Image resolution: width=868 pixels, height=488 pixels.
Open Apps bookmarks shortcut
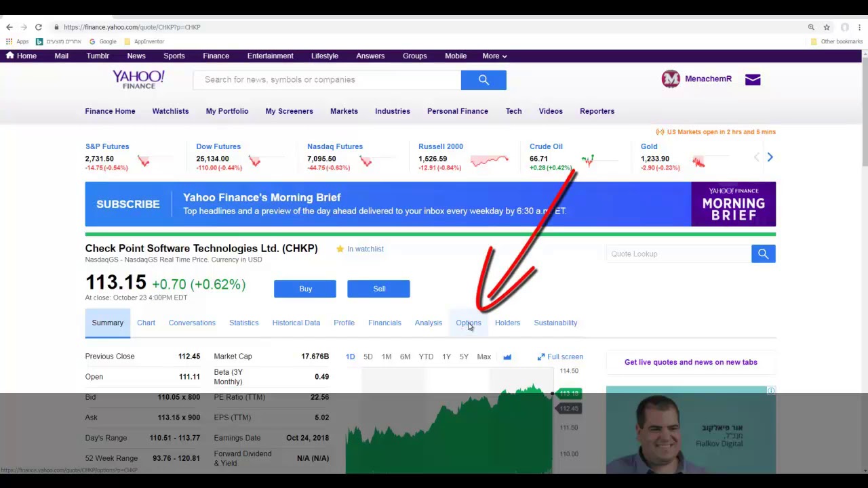(17, 41)
